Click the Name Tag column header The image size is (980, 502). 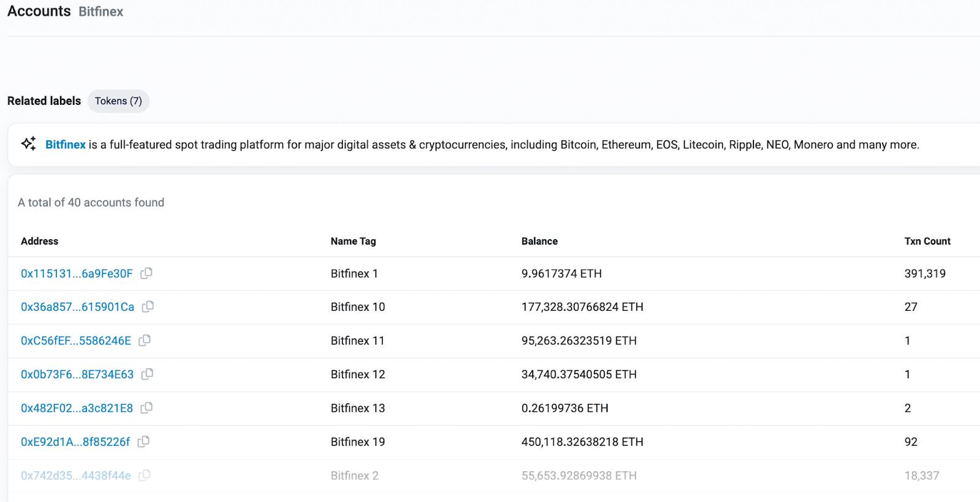(x=353, y=241)
